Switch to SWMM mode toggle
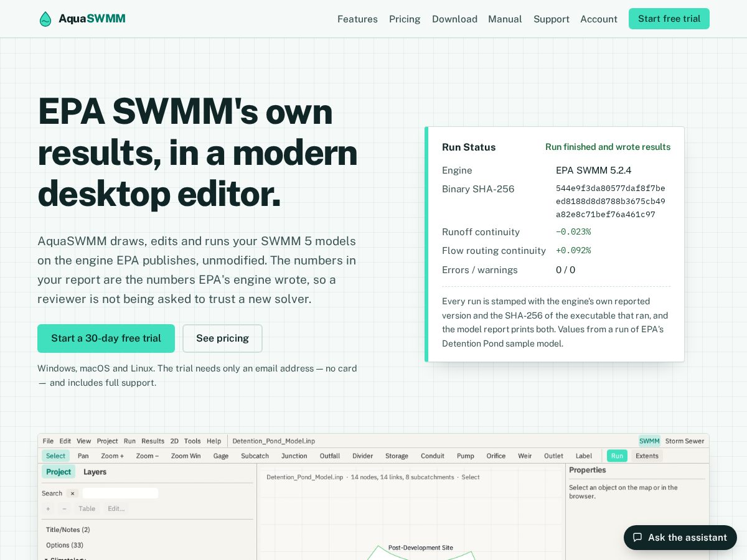This screenshot has width=747, height=560. [x=649, y=441]
